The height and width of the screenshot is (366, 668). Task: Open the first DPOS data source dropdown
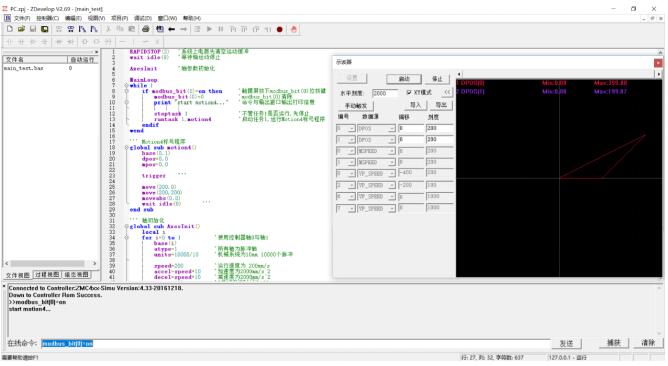point(391,128)
